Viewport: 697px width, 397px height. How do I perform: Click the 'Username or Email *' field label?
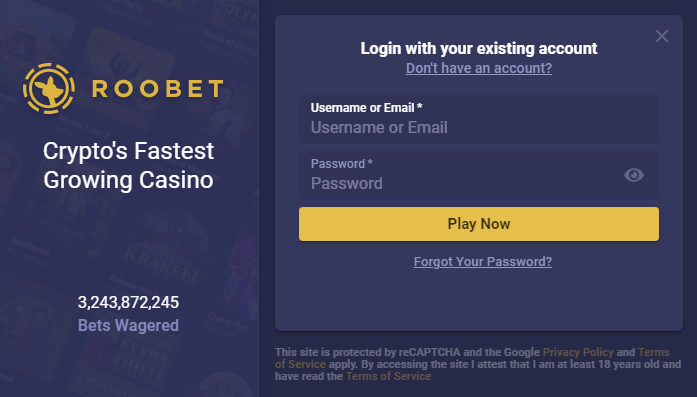point(366,108)
